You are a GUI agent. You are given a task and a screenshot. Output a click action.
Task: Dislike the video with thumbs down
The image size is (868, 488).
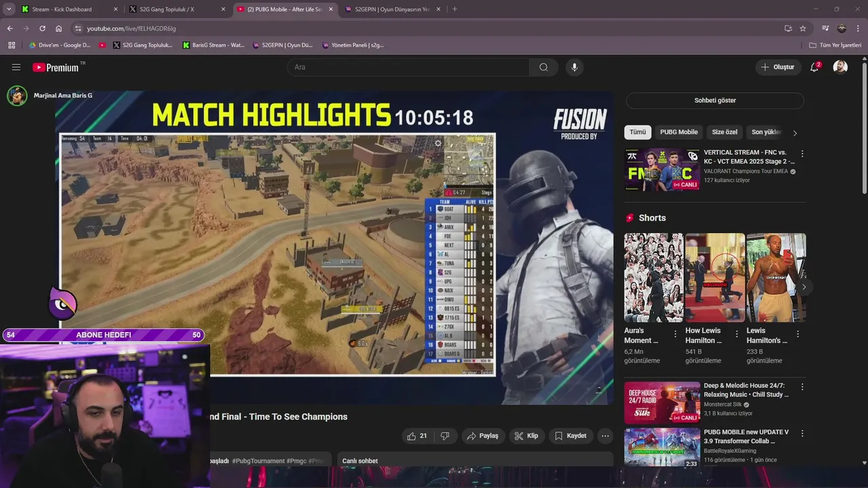click(x=446, y=436)
